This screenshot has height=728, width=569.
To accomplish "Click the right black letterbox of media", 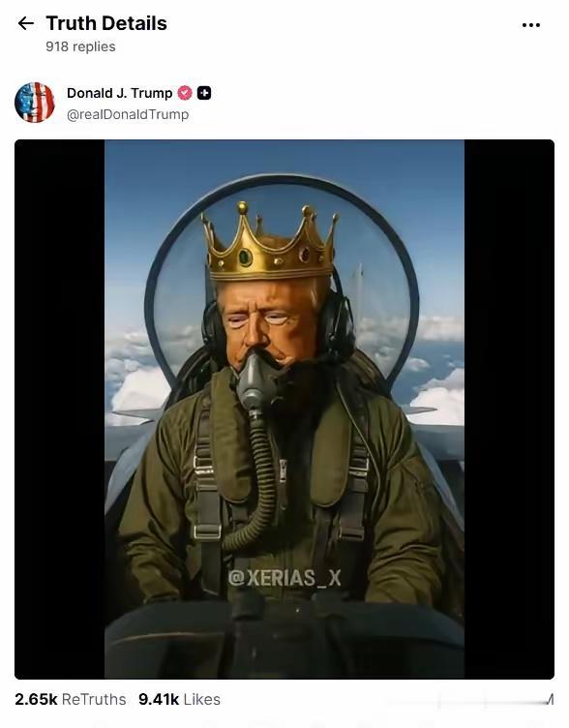I will (x=509, y=409).
